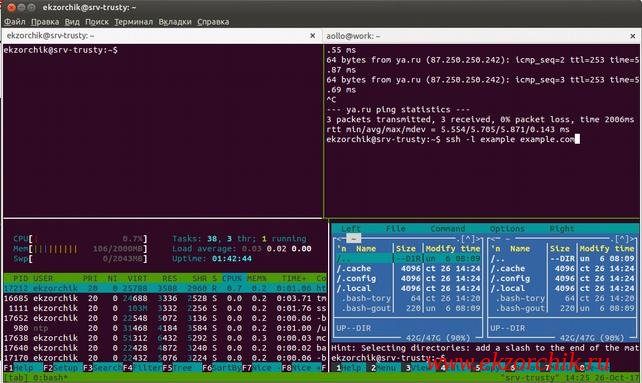Screen dimensions: 642x383
Task: Click htop F5 Tree key
Action: (177, 368)
